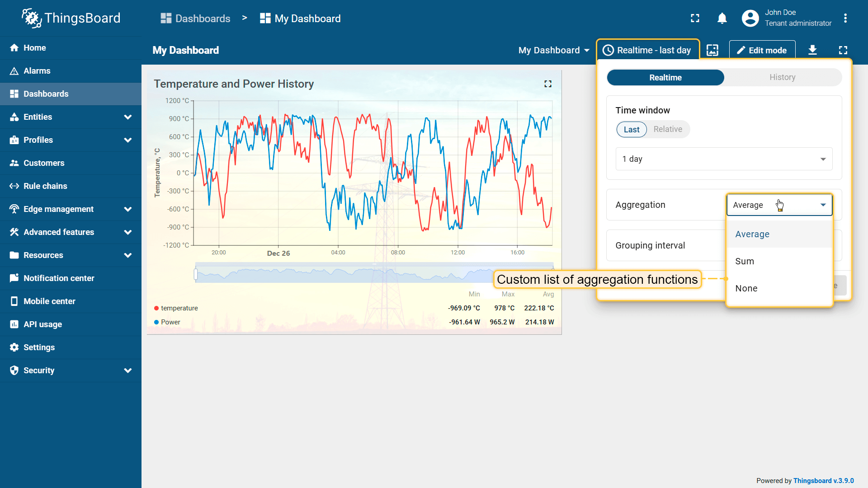
Task: Expand the widget to fullscreen
Action: [x=548, y=84]
